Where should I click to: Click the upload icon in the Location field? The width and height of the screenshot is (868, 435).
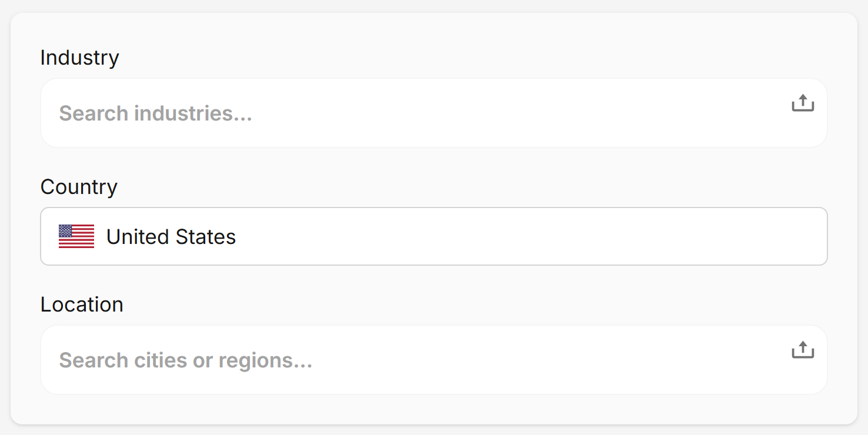click(x=802, y=350)
